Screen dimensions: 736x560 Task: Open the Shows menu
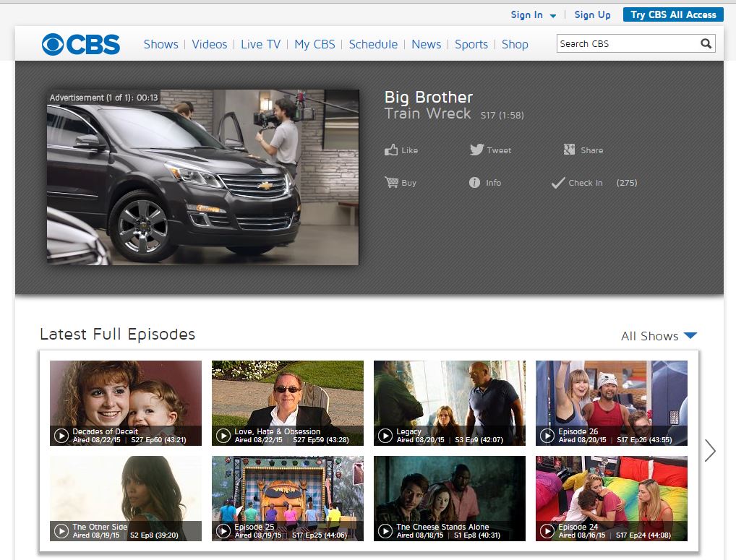161,44
